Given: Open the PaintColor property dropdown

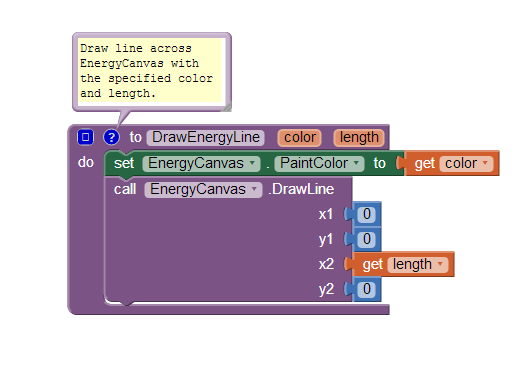Looking at the screenshot, I should [319, 163].
